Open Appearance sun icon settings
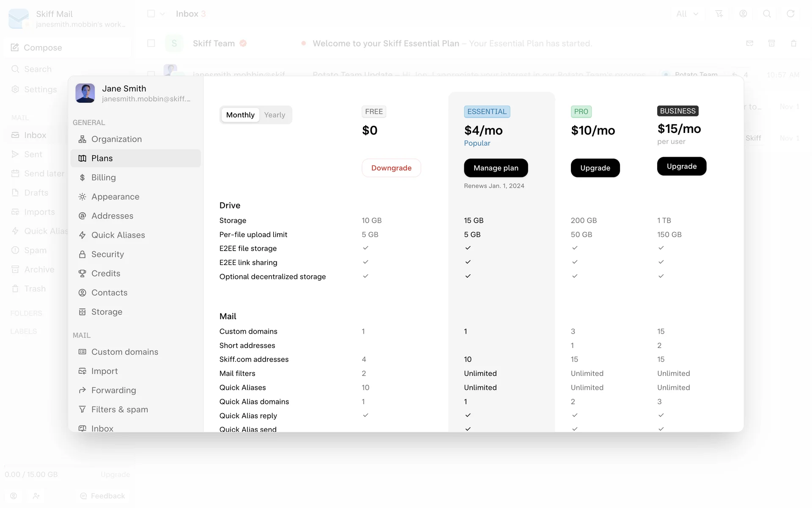The image size is (812, 508). pyautogui.click(x=82, y=197)
